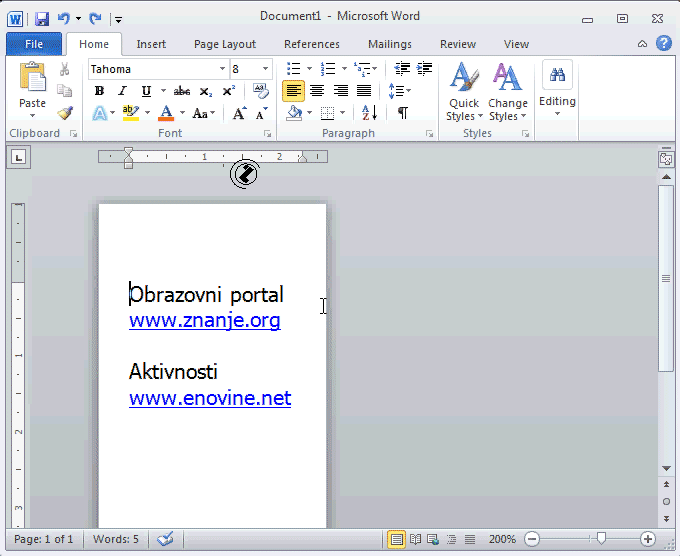Click the Format Painter icon
The height and width of the screenshot is (556, 680).
[x=65, y=113]
